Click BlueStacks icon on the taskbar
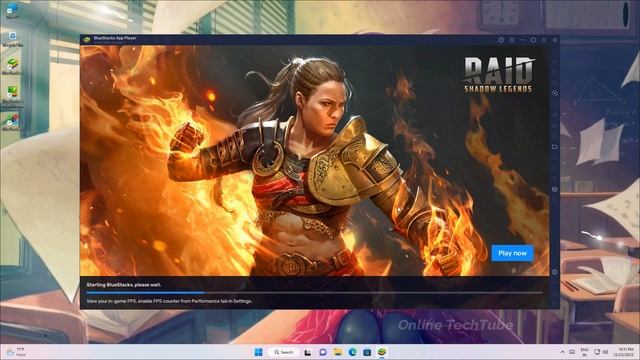 (x=382, y=352)
